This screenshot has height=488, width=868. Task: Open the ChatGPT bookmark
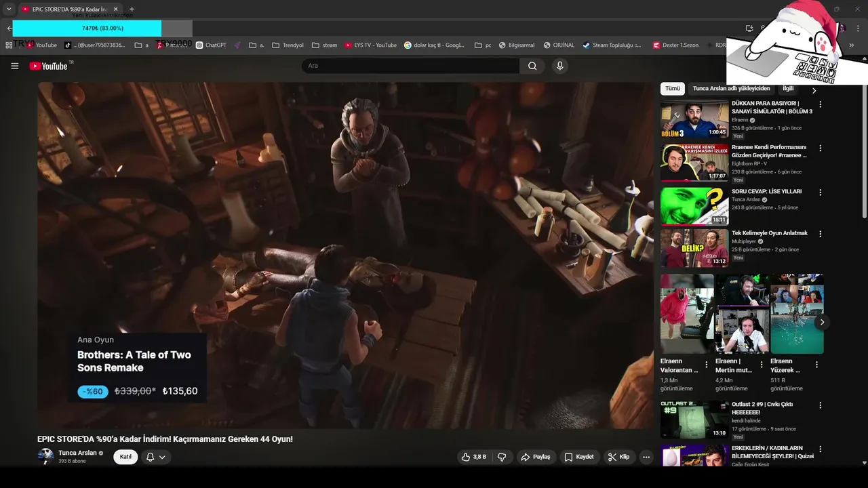[x=211, y=45]
